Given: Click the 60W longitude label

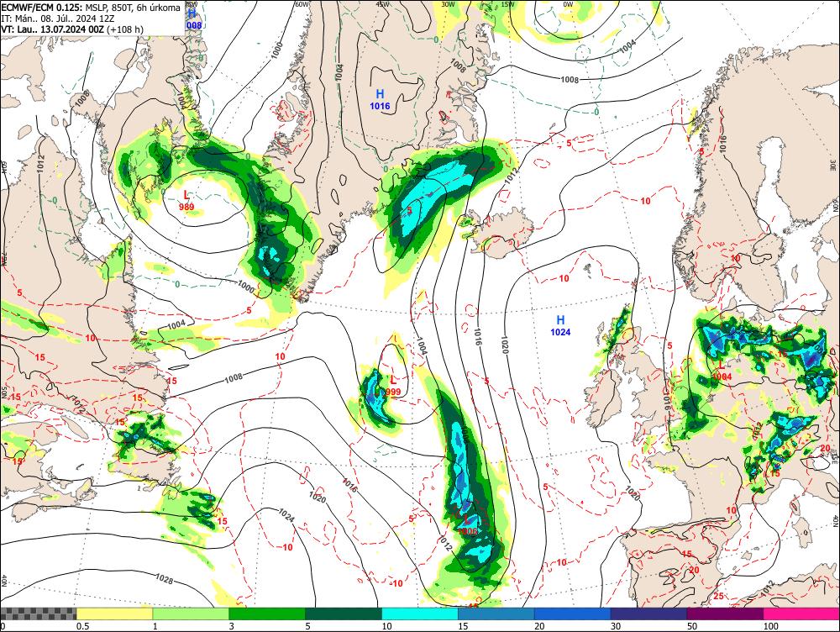Looking at the screenshot, I should coord(302,3).
